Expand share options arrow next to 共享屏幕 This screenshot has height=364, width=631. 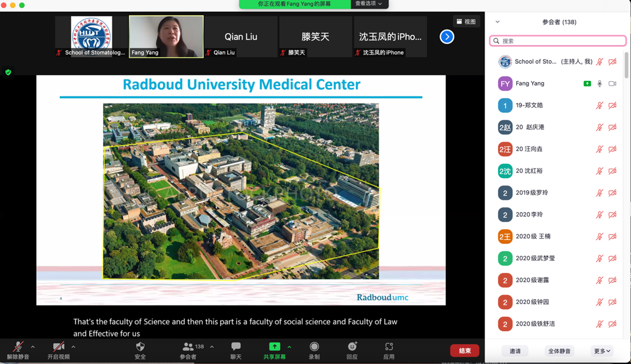pos(289,347)
